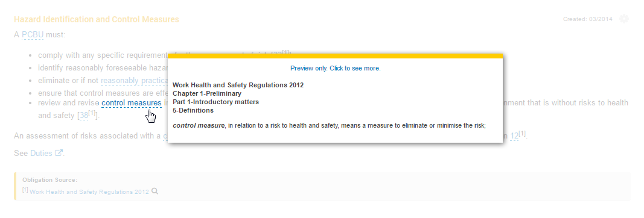Open Work Health and Safety Regulations source link
The height and width of the screenshot is (218, 644).
[89, 192]
